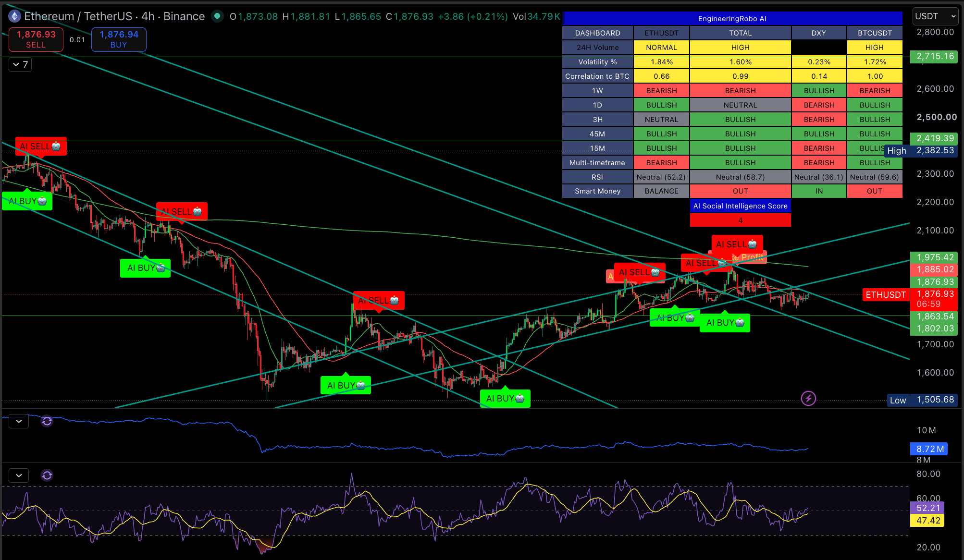This screenshot has width=964, height=560.
Task: Click the BALANCE smart money cell
Action: coord(661,191)
